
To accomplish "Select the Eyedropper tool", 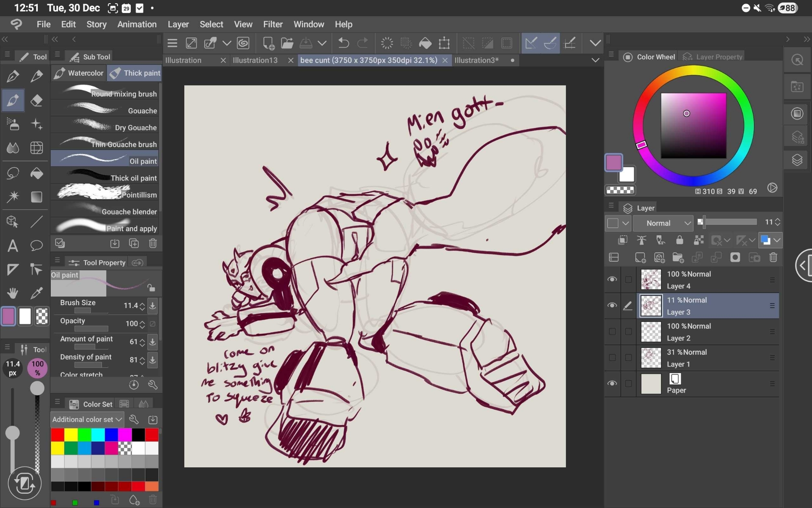I will pos(37,293).
